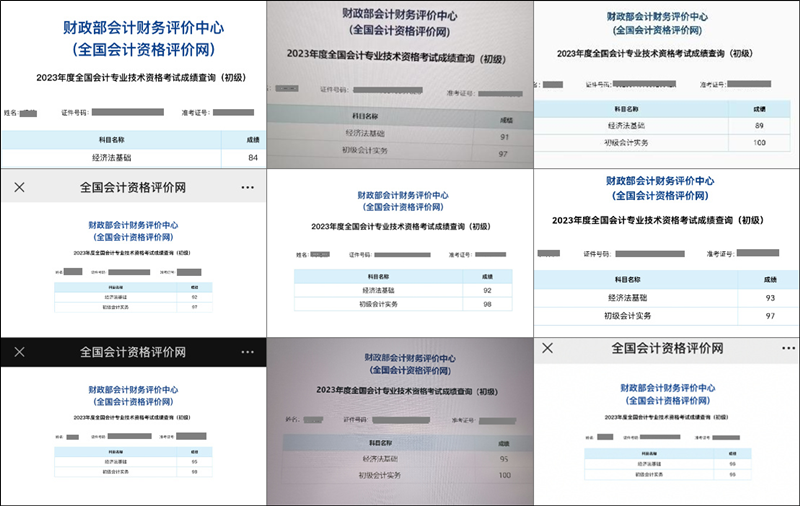Image resolution: width=800 pixels, height=506 pixels.
Task: Open the three-dot menu in the white header bar
Action: [788, 348]
